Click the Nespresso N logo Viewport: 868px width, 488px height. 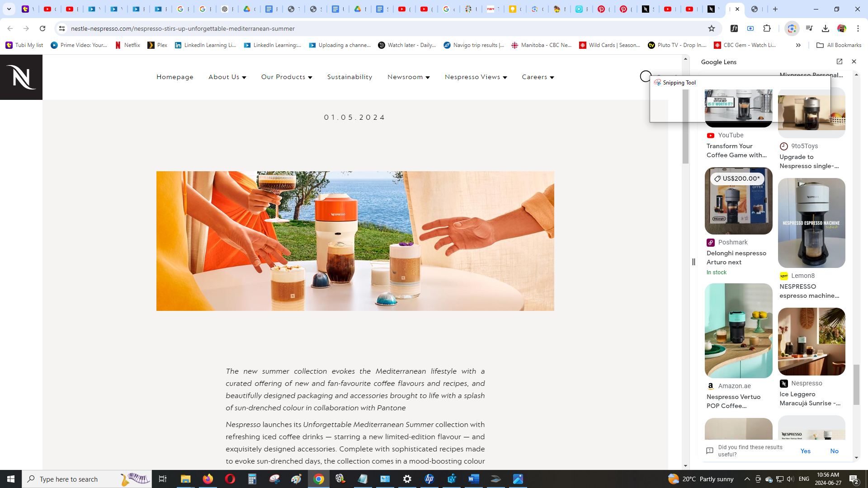pos(21,77)
